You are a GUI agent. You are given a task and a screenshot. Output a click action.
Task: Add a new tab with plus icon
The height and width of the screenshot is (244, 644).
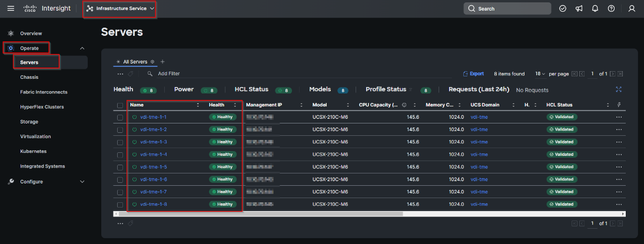(x=162, y=62)
